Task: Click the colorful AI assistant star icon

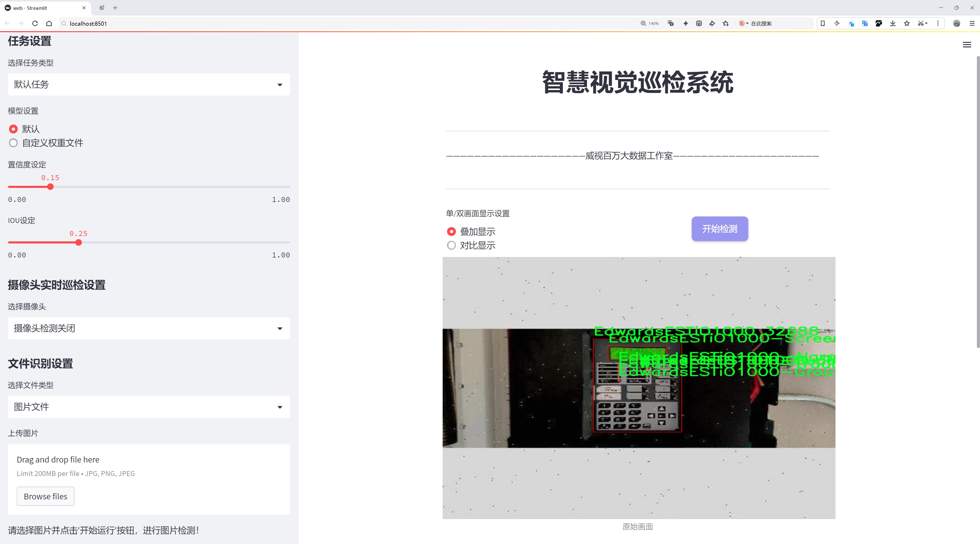Action: click(x=837, y=23)
